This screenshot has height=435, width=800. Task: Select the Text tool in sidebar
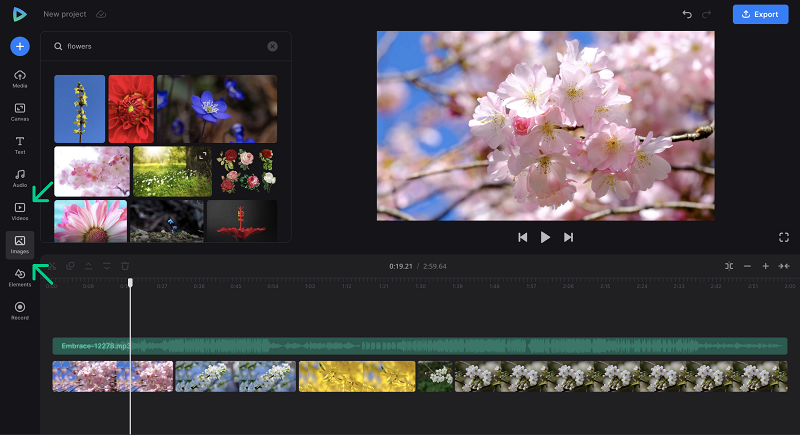click(x=20, y=145)
